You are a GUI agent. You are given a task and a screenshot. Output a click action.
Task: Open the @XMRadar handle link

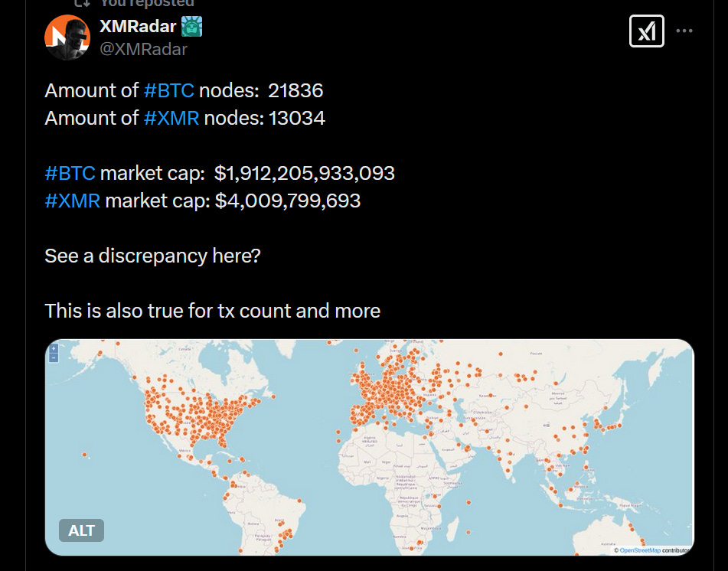(x=143, y=49)
